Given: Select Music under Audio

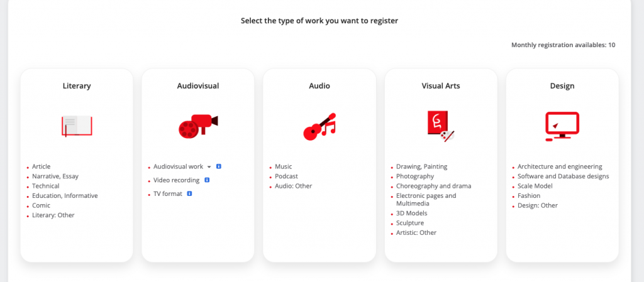Looking at the screenshot, I should (283, 166).
